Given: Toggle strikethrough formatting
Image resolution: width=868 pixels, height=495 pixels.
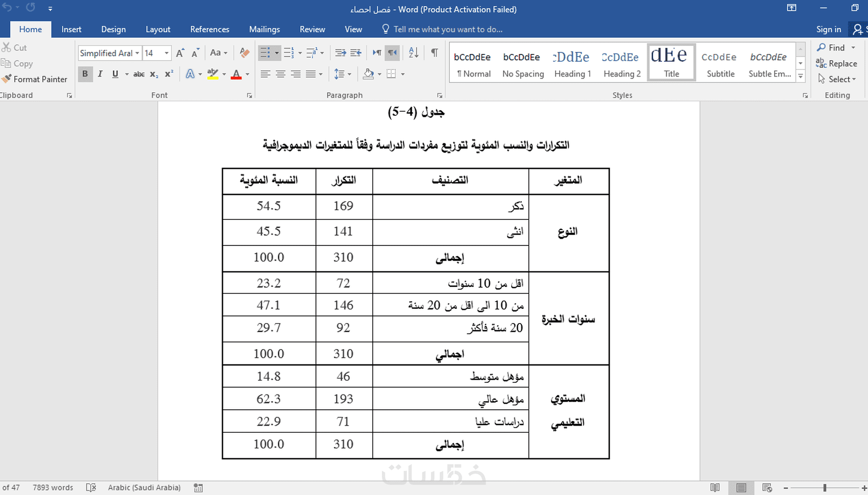Looking at the screenshot, I should 139,74.
